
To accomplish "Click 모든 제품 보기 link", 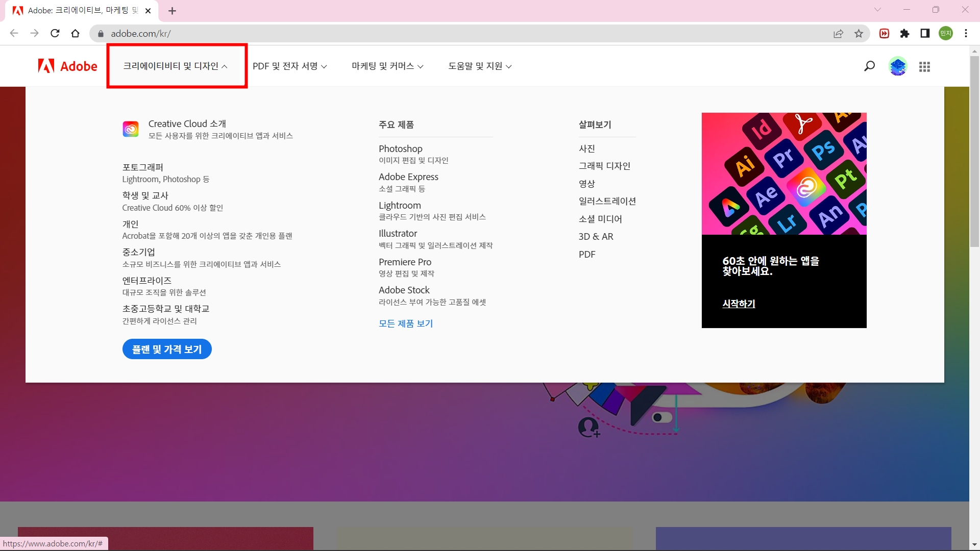I will [x=406, y=323].
